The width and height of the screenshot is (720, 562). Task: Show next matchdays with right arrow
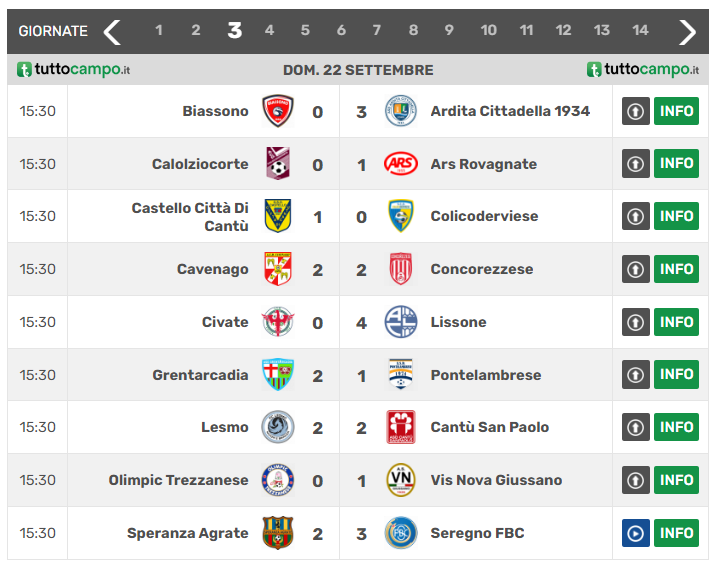[x=687, y=31]
